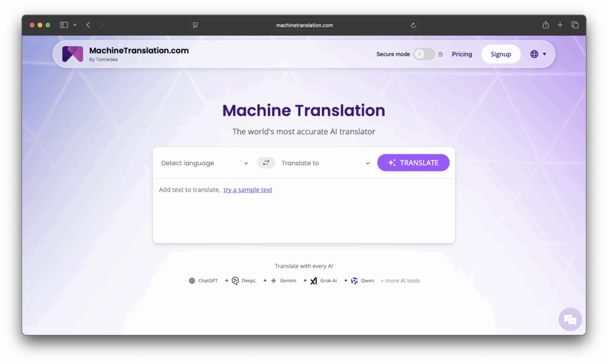This screenshot has width=608, height=364.
Task: Click the try a sample text link
Action: tap(248, 189)
